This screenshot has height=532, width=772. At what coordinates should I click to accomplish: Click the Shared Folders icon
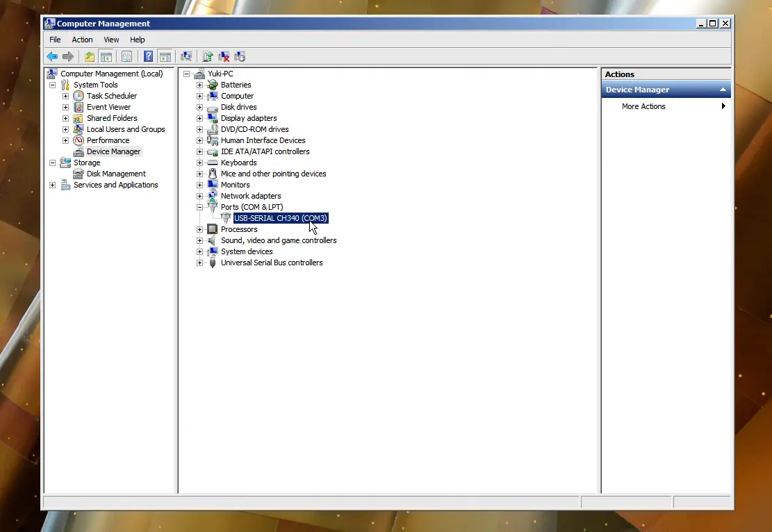[x=79, y=118]
